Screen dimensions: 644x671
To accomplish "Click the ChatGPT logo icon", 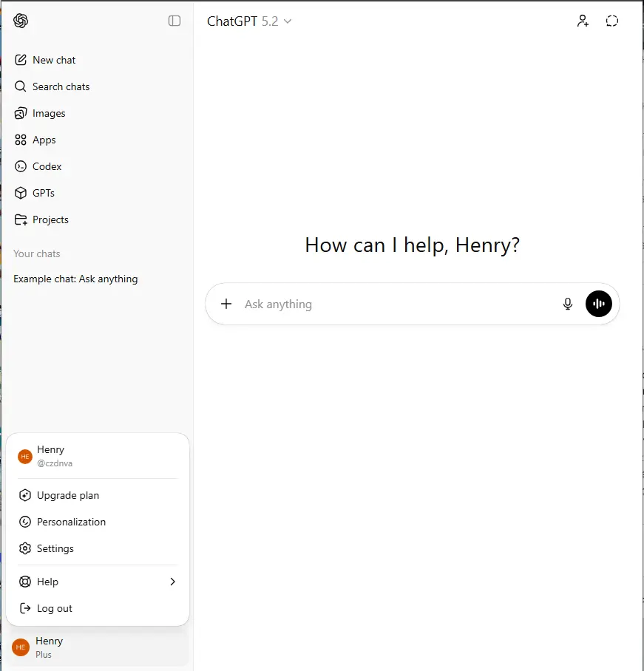I will click(21, 21).
